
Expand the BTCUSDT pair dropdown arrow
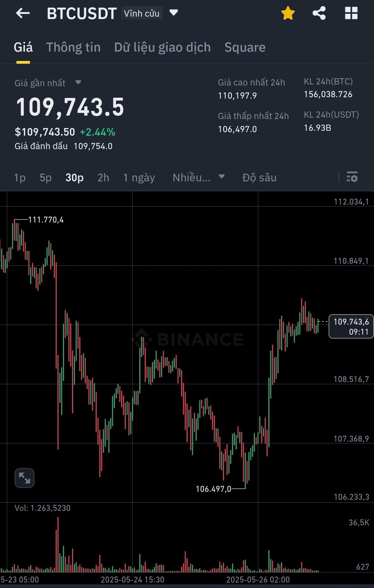(x=173, y=13)
